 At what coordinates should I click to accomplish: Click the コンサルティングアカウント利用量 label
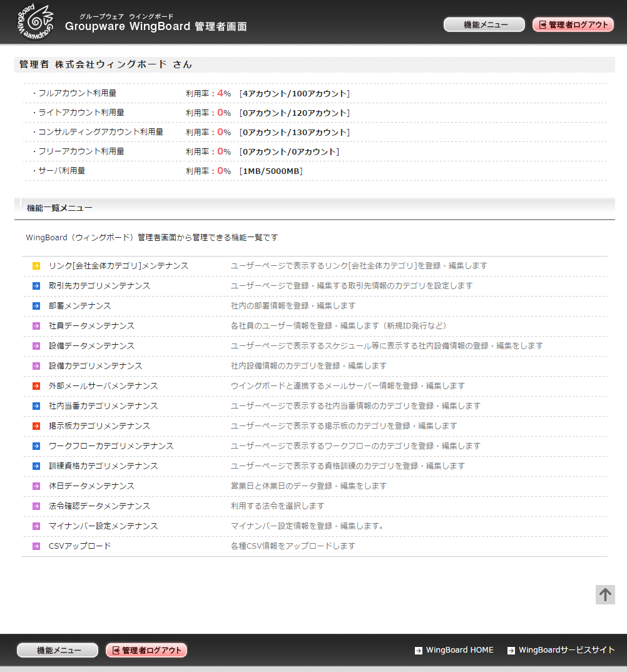click(101, 132)
